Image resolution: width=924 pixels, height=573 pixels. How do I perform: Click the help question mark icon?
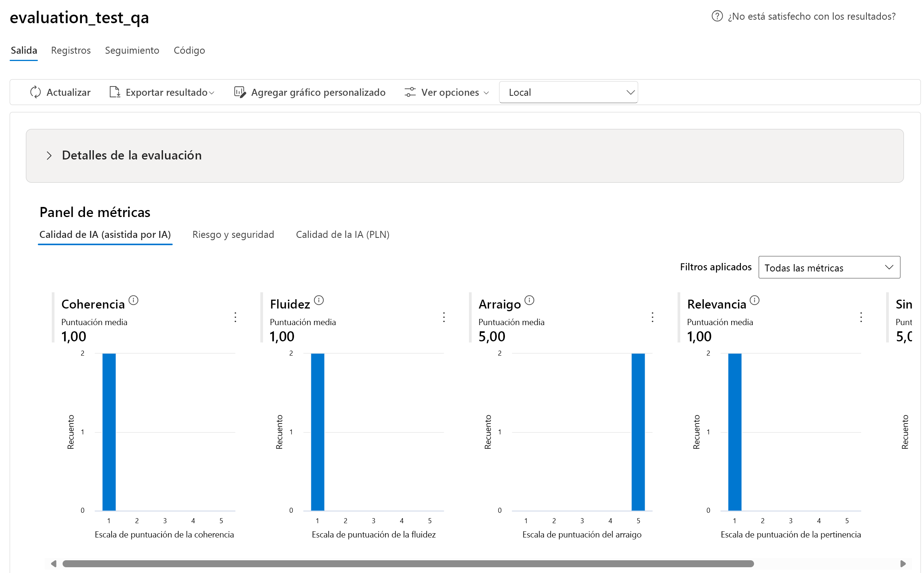click(x=717, y=16)
